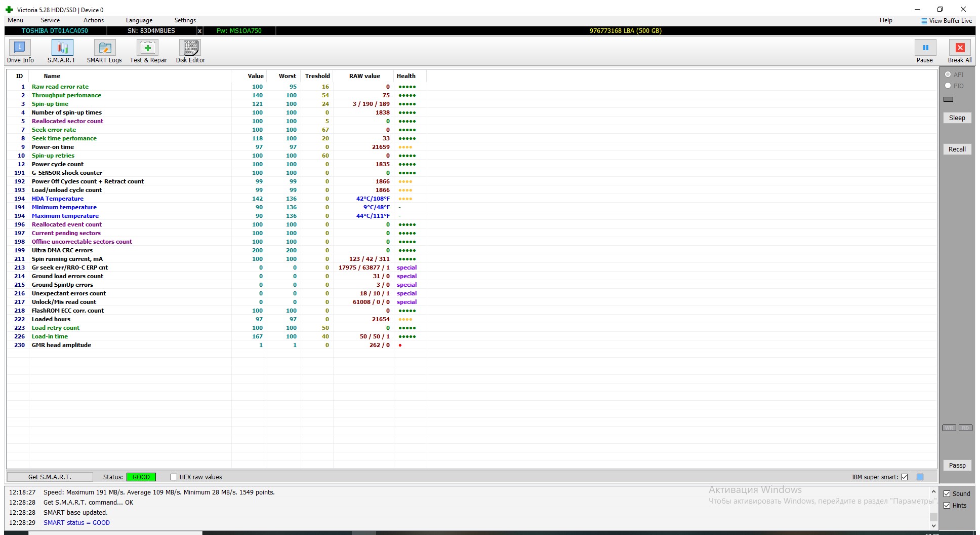This screenshot has height=535, width=980.
Task: Select the API radio button
Action: click(x=948, y=74)
